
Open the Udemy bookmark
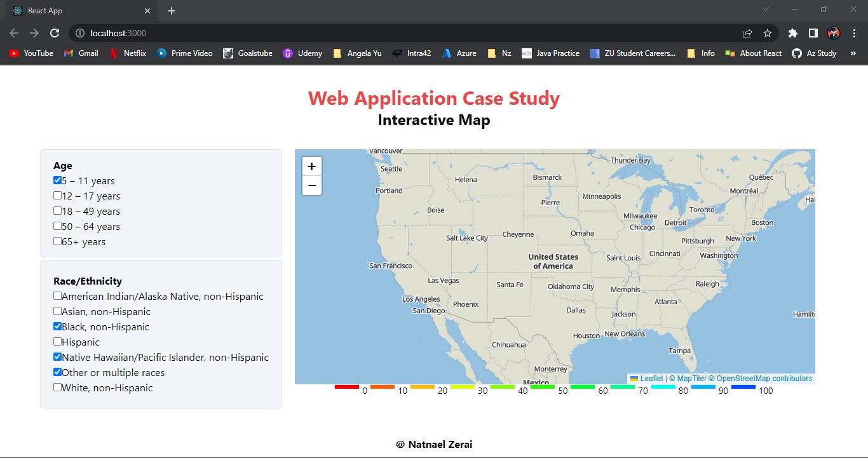[302, 53]
